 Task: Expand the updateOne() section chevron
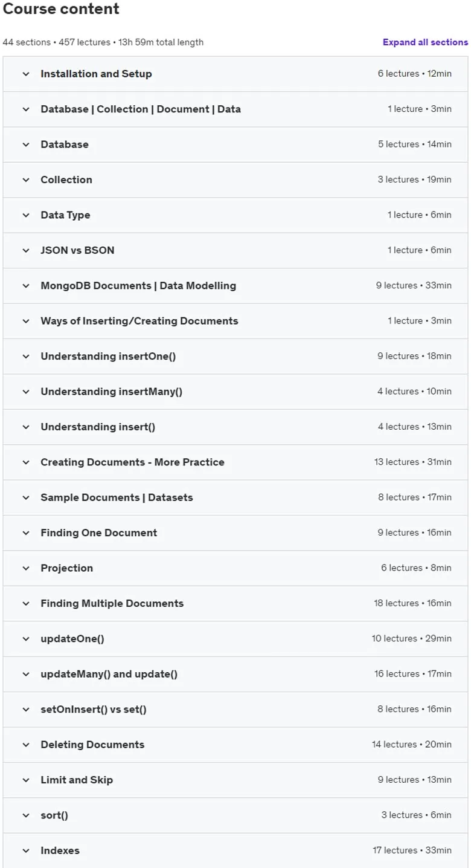[x=26, y=639]
